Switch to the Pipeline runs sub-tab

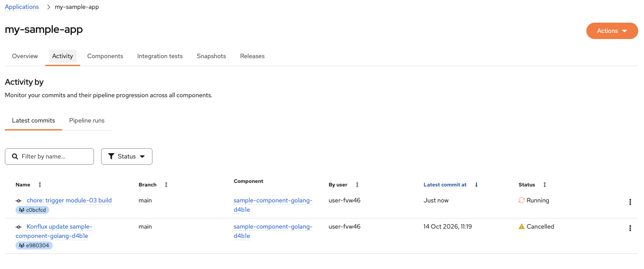pyautogui.click(x=87, y=121)
